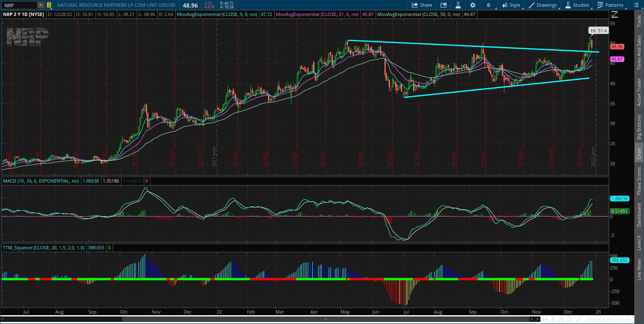Click the NRP symbol input field
Screen dimensions: 644x324
tap(20, 5)
